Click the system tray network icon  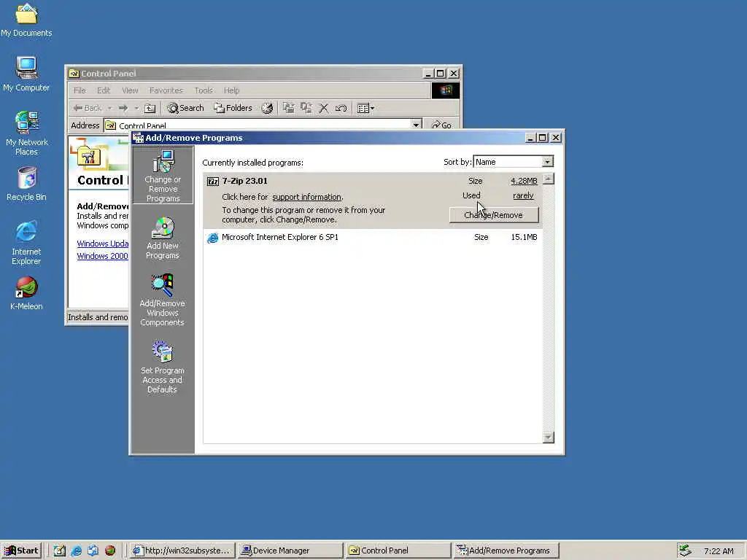tap(684, 551)
